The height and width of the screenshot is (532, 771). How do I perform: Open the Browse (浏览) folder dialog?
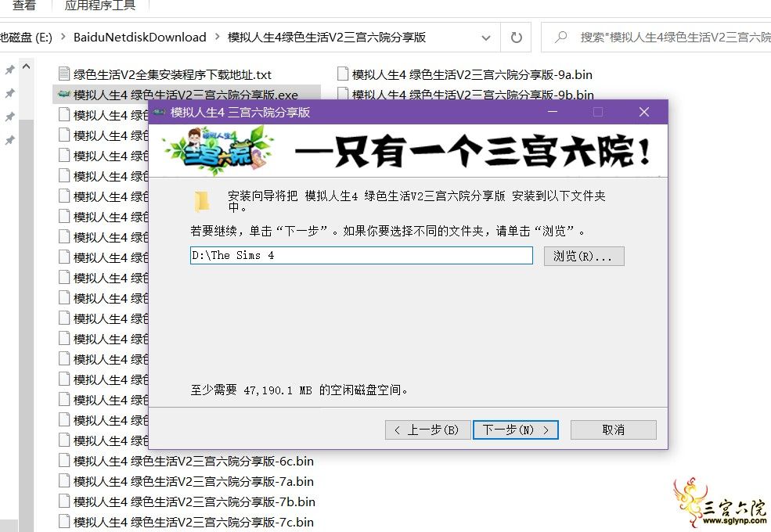click(584, 256)
